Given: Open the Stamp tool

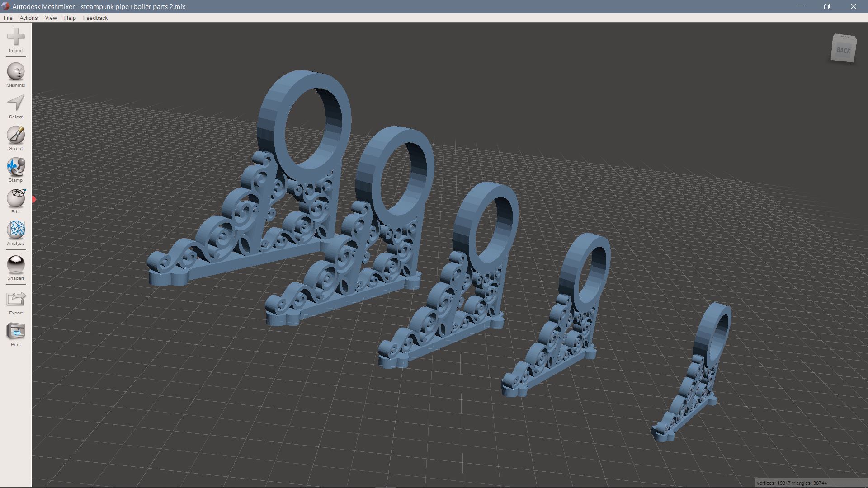Looking at the screenshot, I should [16, 170].
